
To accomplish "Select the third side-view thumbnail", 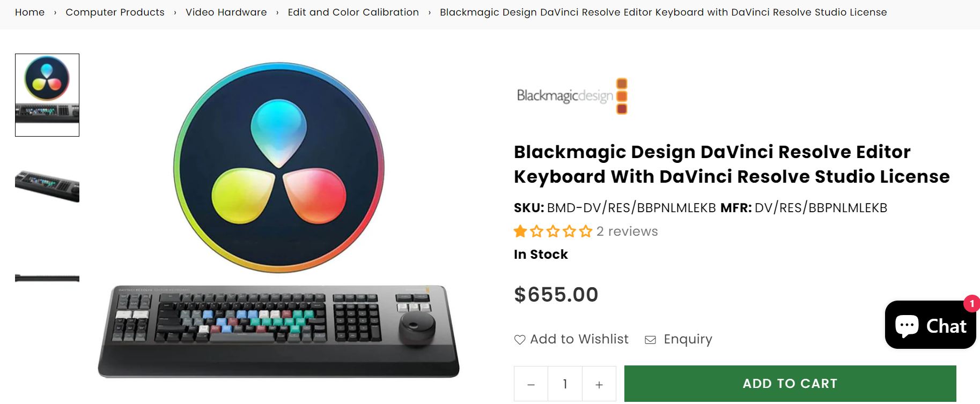I will [x=47, y=278].
